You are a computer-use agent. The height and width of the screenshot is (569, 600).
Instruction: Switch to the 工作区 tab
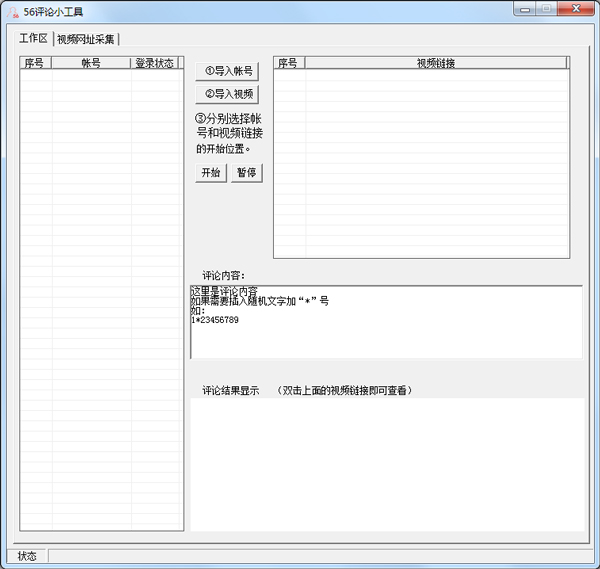[33, 39]
